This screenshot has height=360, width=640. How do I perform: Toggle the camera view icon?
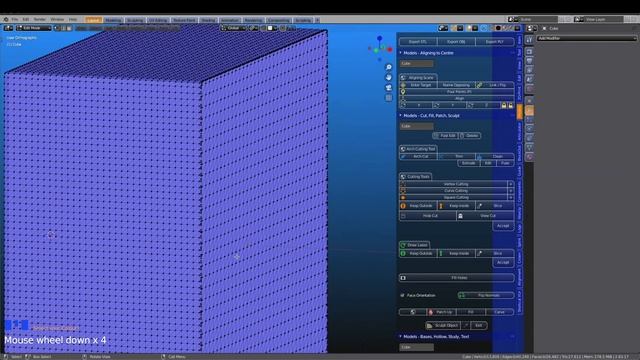pyautogui.click(x=389, y=88)
